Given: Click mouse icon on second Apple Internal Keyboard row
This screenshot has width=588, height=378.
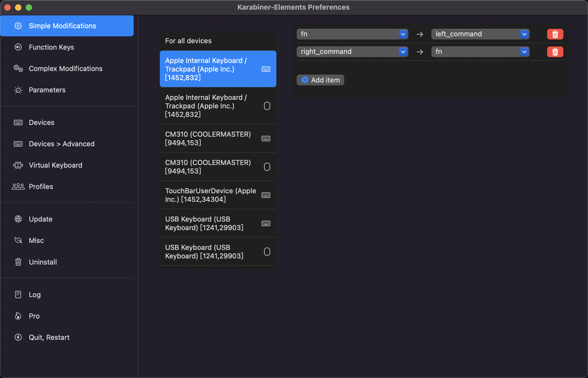Looking at the screenshot, I should click(x=267, y=106).
